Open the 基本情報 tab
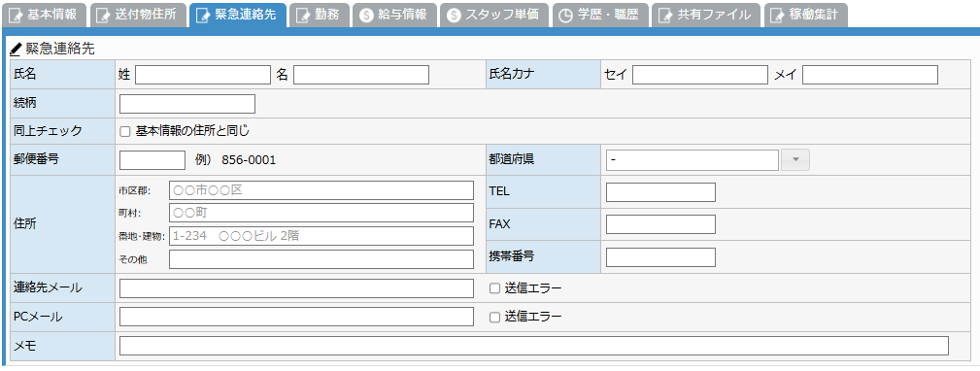Viewport: 980px width, 371px height. point(45,15)
